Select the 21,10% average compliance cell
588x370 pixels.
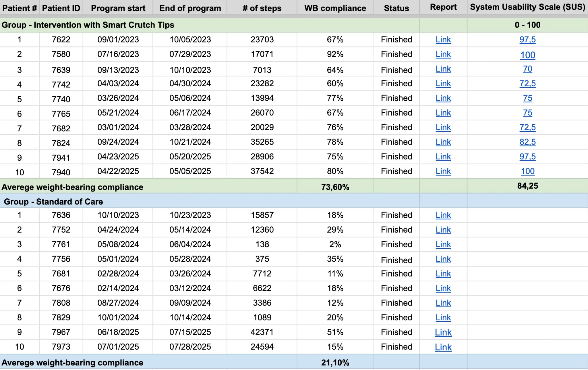335,363
